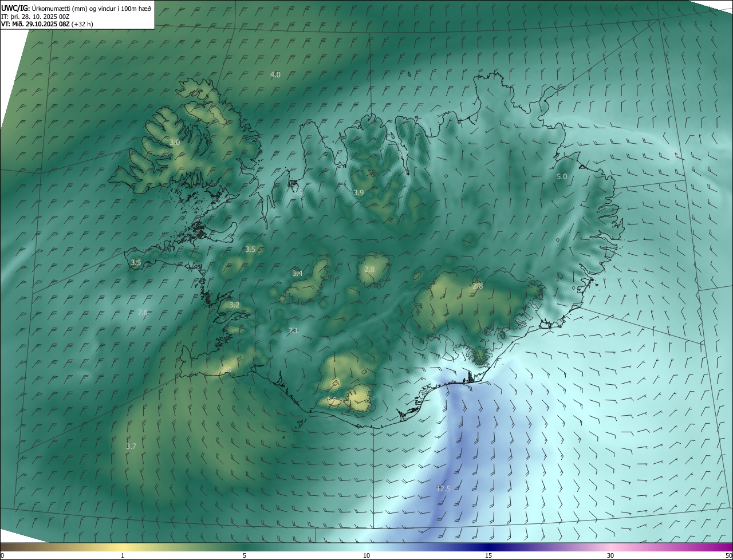
Task: Click the map title starting "UWC/IG: Úrkomumætti (mm)"
Action: (76, 9)
